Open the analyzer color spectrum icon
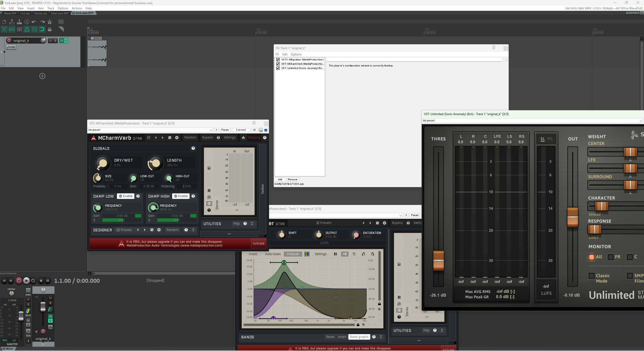 tap(306, 254)
